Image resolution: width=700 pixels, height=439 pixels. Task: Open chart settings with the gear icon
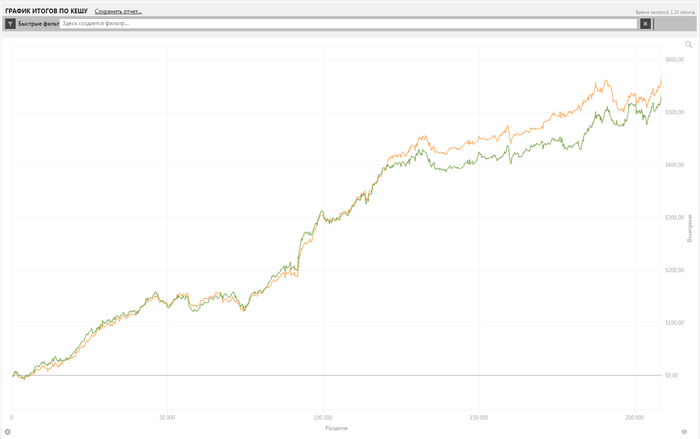click(x=8, y=432)
